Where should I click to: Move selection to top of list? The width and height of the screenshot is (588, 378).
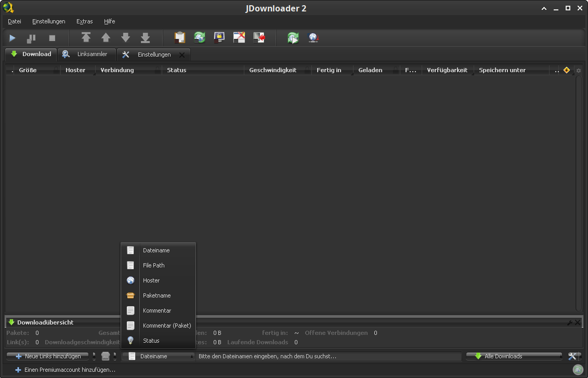click(x=86, y=37)
